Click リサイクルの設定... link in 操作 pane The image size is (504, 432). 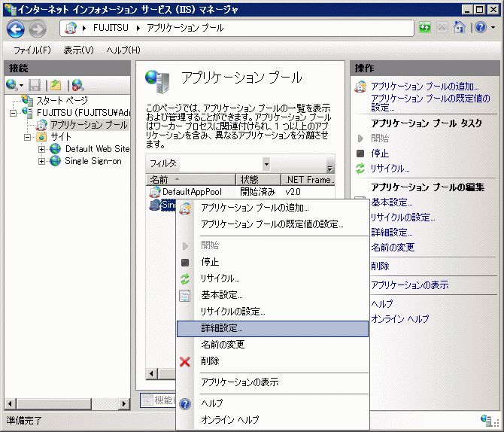click(x=402, y=218)
